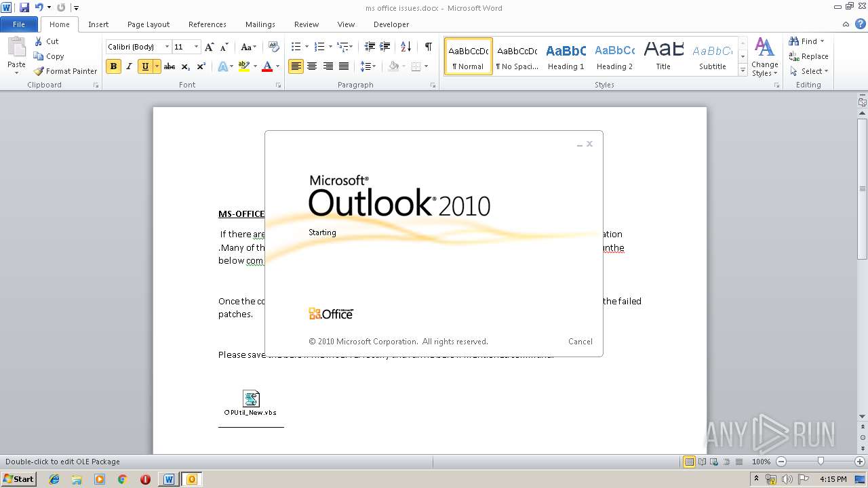This screenshot has height=488, width=868.
Task: Switch to Web Layout view icon
Action: coord(715,462)
